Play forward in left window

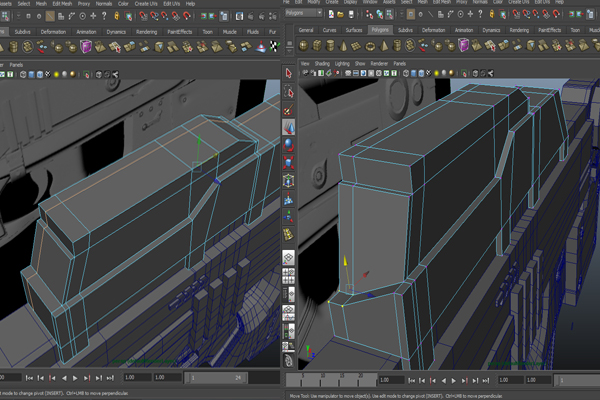75,378
